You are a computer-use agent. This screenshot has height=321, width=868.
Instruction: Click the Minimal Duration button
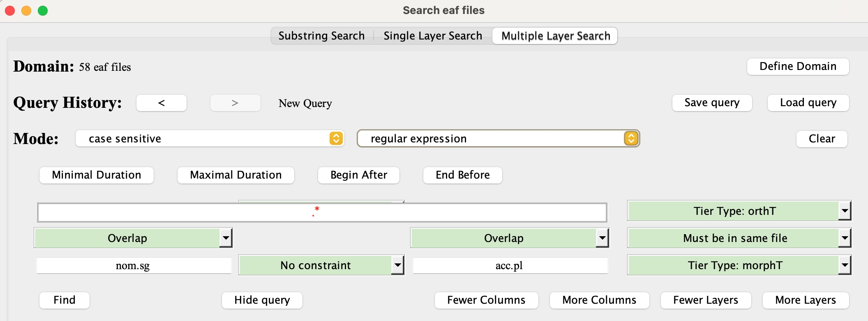click(x=97, y=175)
